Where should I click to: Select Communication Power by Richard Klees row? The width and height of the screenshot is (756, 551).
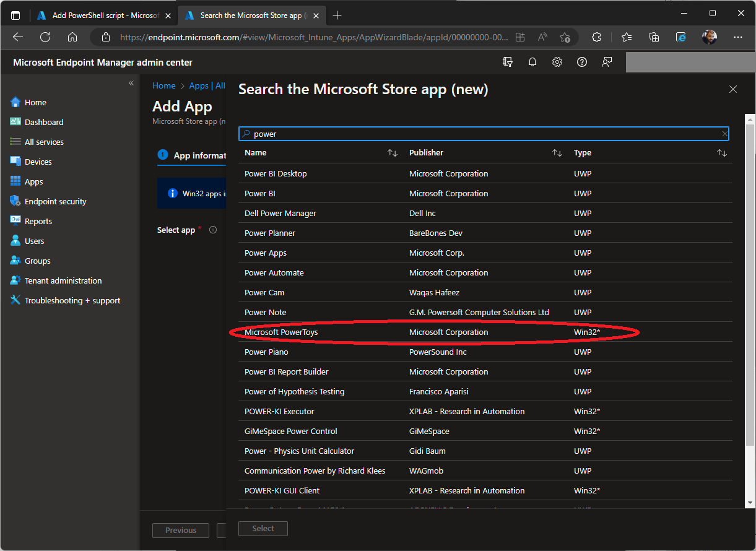(x=485, y=471)
